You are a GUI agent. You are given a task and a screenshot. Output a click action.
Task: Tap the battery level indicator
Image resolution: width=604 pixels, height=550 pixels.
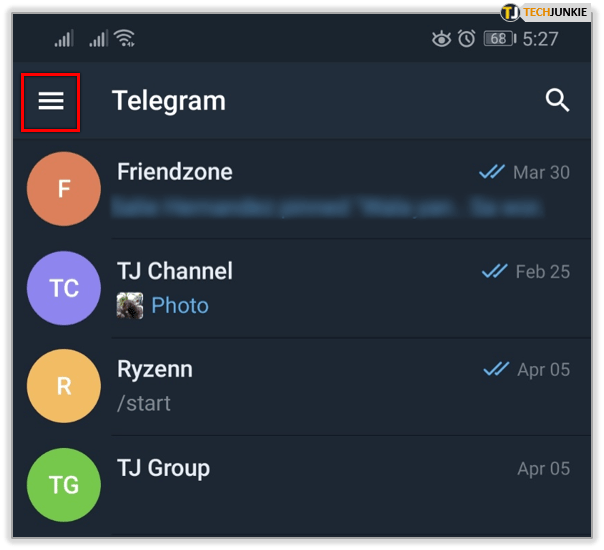500,39
